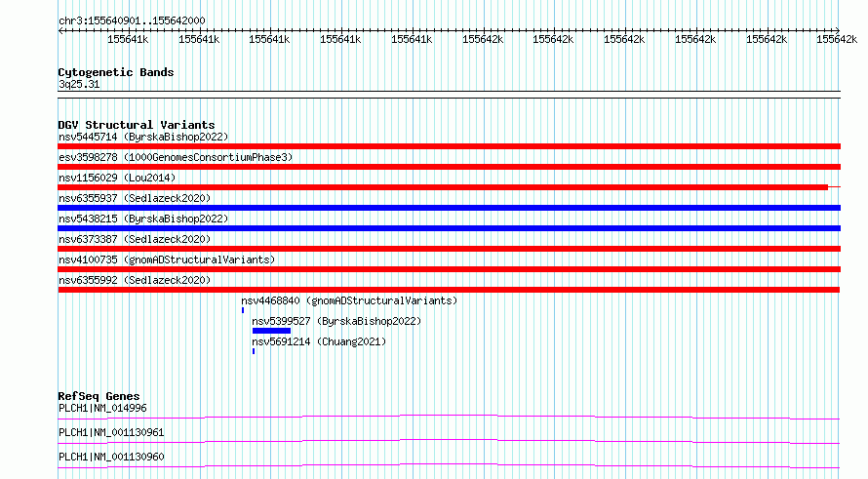Click the red bar under nsv4100735
Image resolution: width=868 pixels, height=479 pixels.
[449, 269]
